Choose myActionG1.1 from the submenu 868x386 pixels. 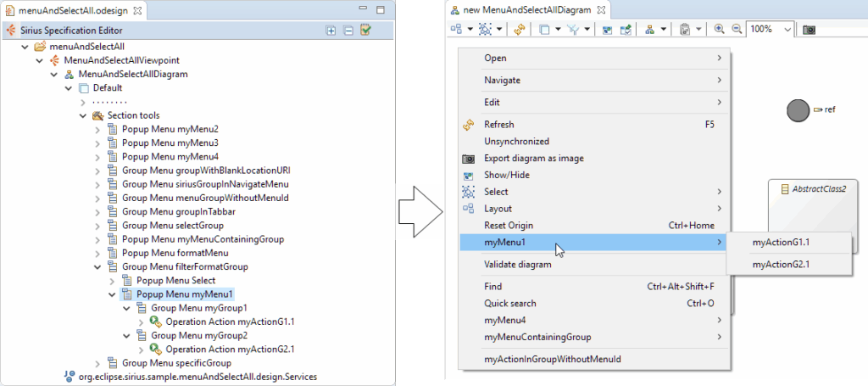(x=781, y=243)
